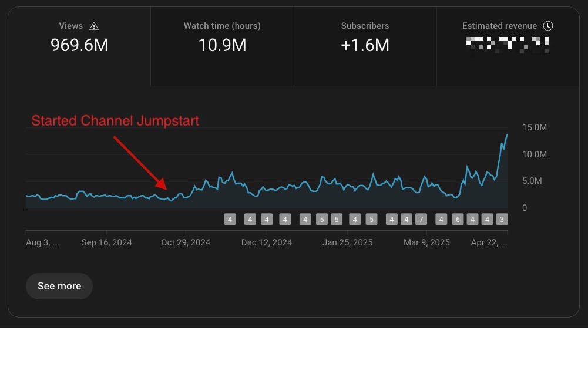
Task: Switch to the Views metric tab
Action: (79, 35)
